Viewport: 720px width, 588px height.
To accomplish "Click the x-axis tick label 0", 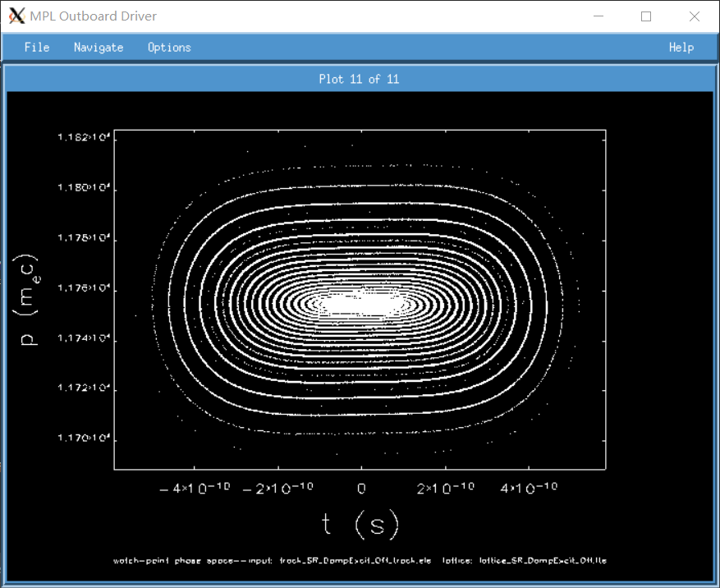I will click(x=360, y=489).
